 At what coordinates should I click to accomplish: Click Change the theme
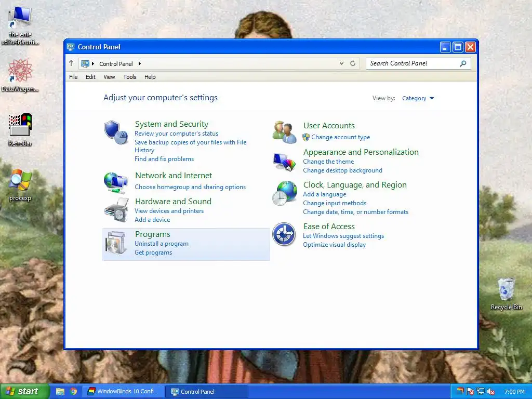tap(328, 162)
